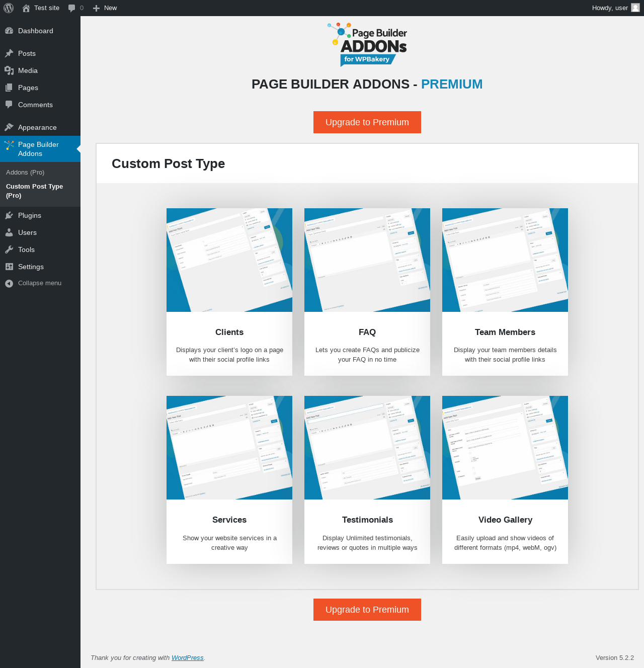
Task: Open the Dashboard menu item
Action: point(36,31)
